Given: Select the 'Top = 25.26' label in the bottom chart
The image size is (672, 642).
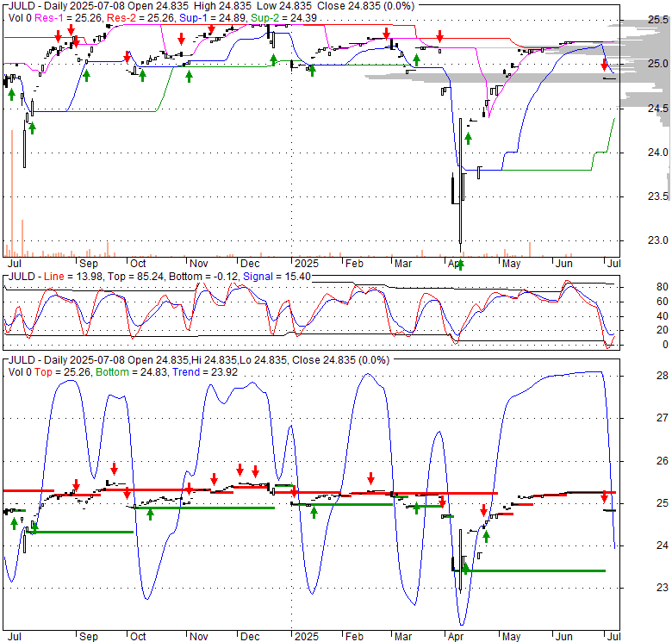Looking at the screenshot, I should point(63,372).
